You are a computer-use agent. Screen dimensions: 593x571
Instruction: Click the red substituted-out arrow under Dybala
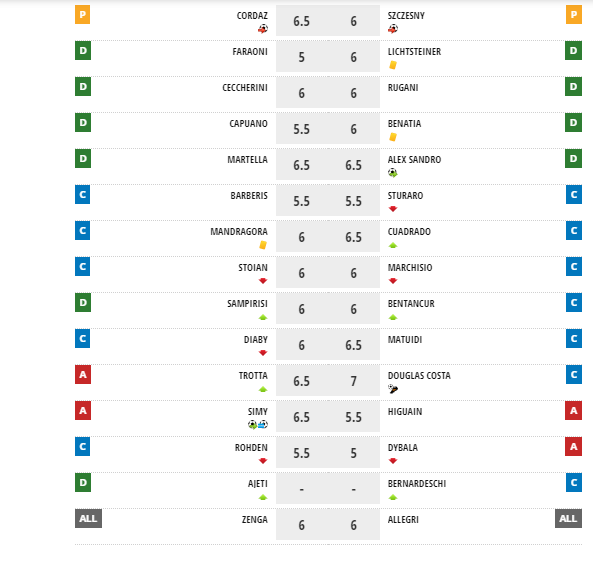393,461
